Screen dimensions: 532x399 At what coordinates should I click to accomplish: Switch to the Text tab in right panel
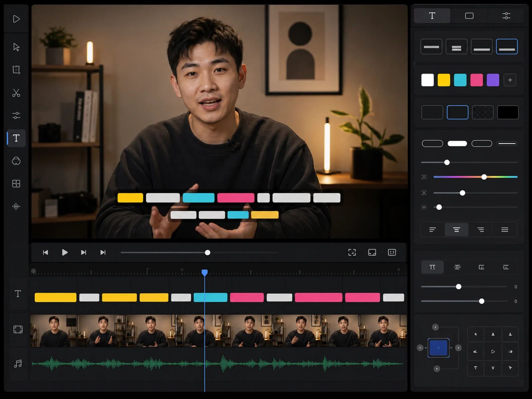click(432, 16)
